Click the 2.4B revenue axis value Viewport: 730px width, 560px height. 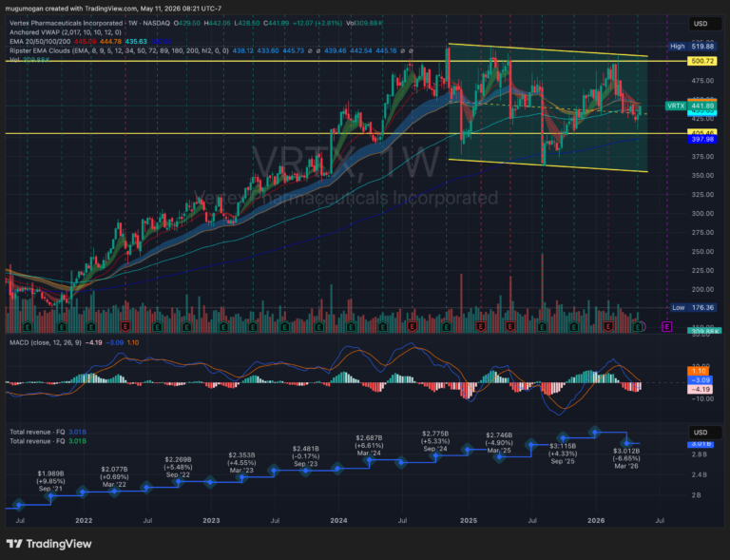tap(700, 474)
